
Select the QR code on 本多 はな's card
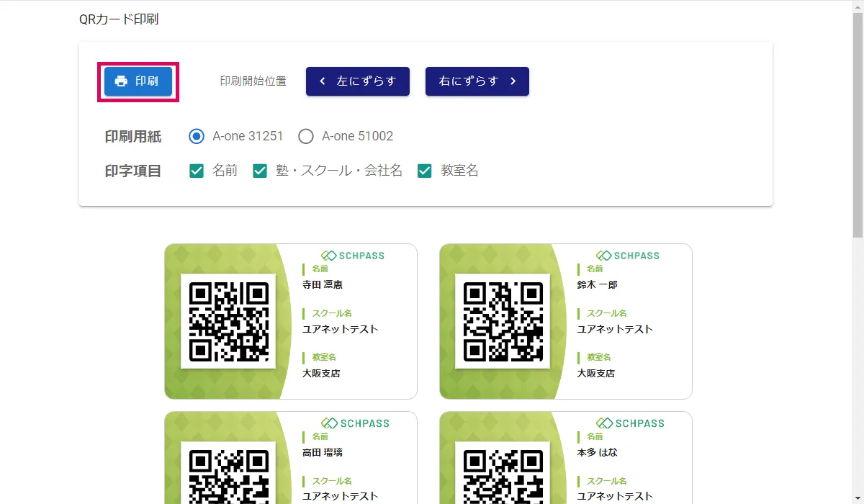(x=503, y=473)
